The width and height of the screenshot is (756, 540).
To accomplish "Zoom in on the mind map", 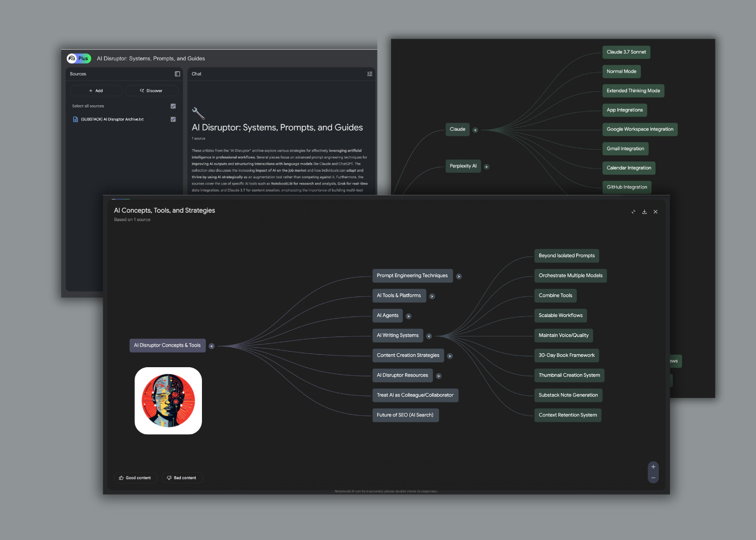I will (653, 467).
